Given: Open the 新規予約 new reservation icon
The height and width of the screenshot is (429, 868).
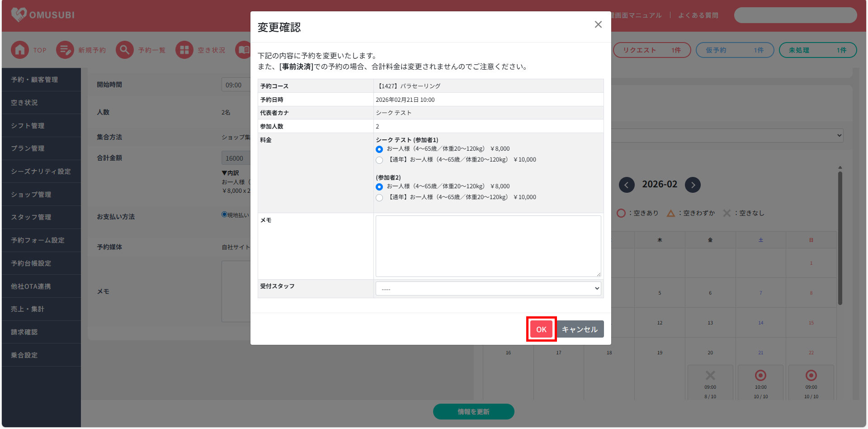Looking at the screenshot, I should pyautogui.click(x=65, y=50).
